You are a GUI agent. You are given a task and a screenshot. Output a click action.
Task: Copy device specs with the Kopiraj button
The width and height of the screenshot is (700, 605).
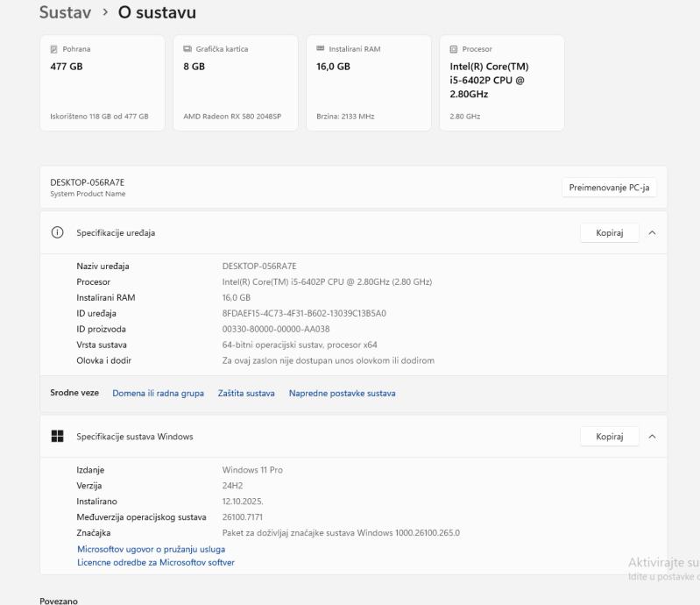[x=609, y=233]
